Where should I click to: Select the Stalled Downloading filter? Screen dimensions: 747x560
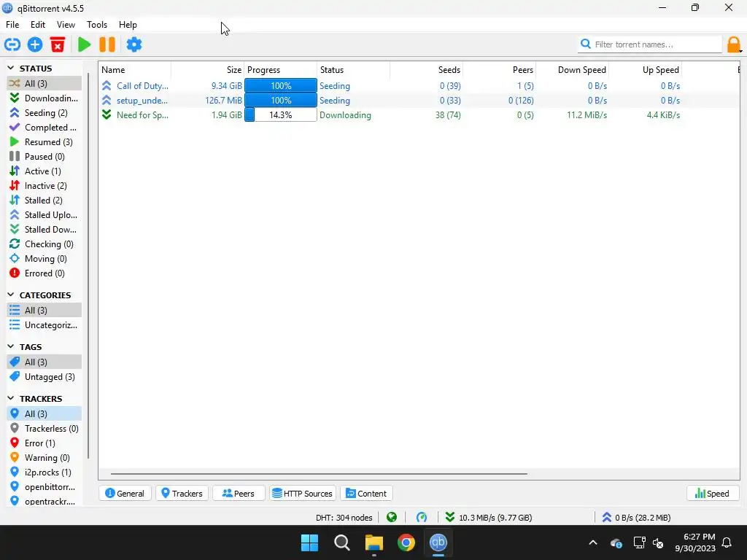point(44,230)
